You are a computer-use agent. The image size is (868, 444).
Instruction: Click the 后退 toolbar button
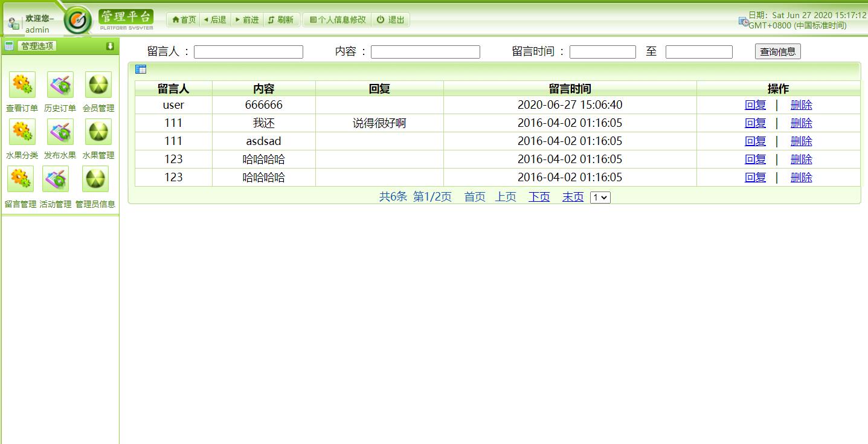[215, 20]
